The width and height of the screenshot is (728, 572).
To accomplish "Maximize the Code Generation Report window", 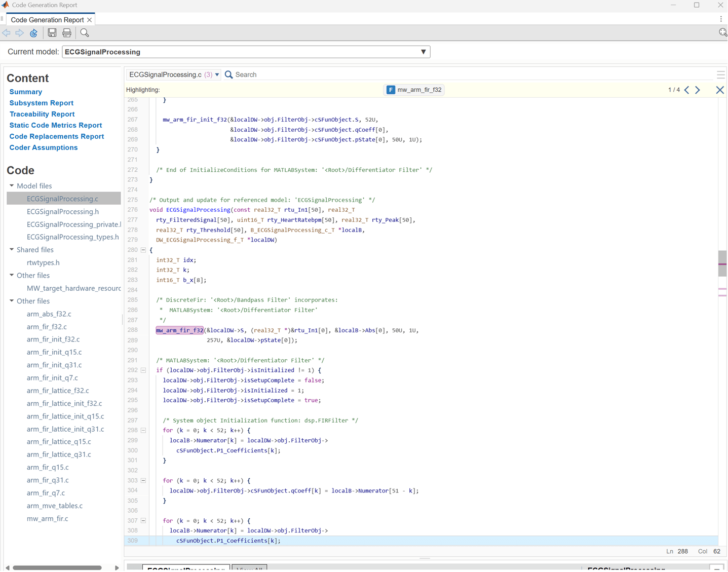I will coord(697,5).
